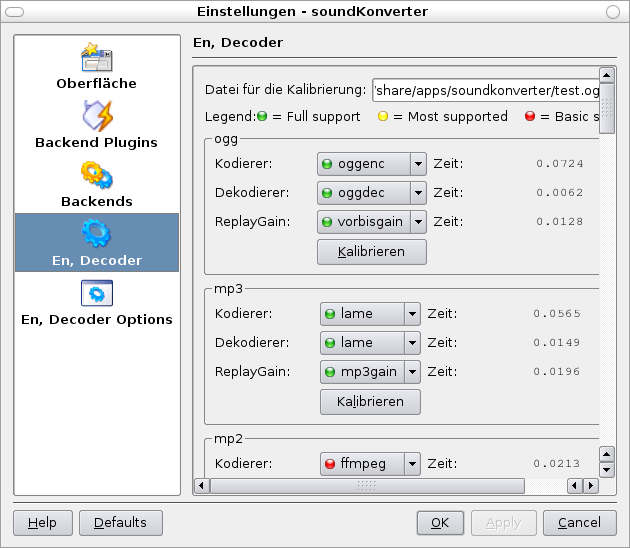Click the red Basic support legend dot

[x=530, y=117]
